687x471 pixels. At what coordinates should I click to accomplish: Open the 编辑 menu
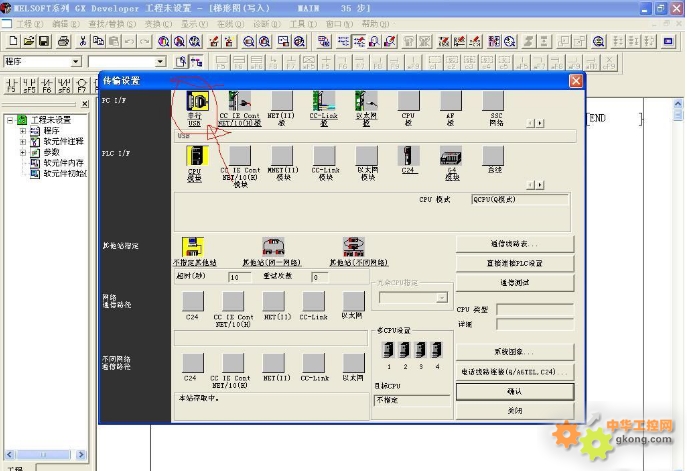[66, 24]
